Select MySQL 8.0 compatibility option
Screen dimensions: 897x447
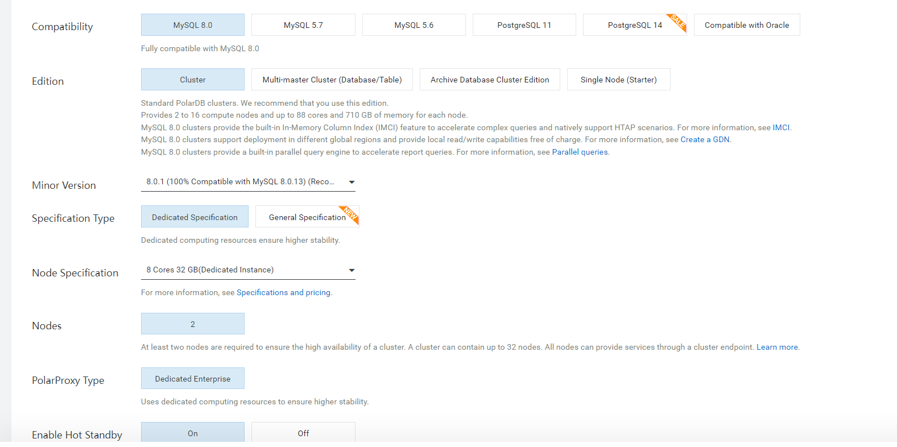pos(193,25)
